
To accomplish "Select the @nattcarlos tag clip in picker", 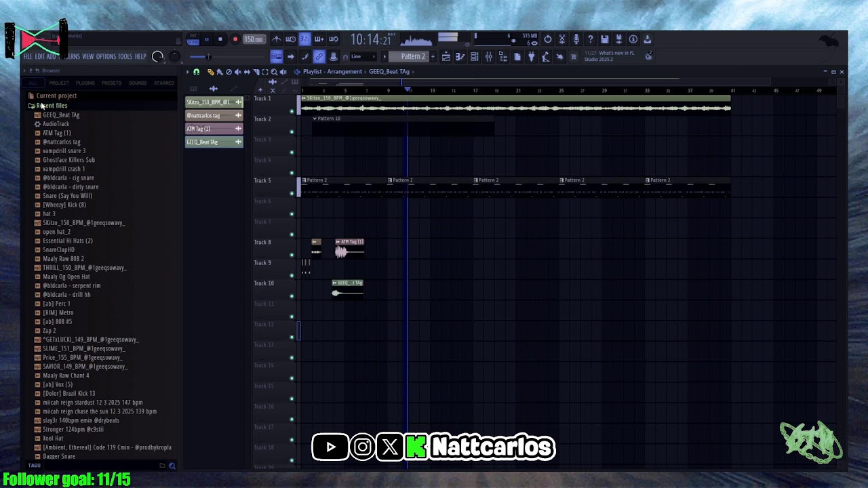I will tap(214, 115).
